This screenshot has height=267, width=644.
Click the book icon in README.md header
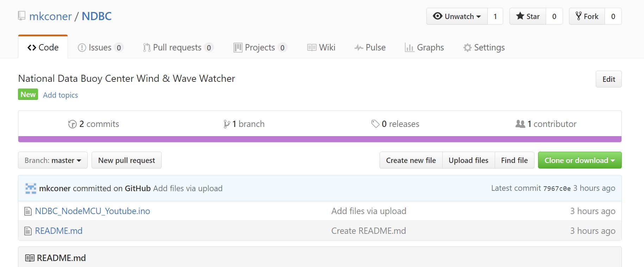30,258
